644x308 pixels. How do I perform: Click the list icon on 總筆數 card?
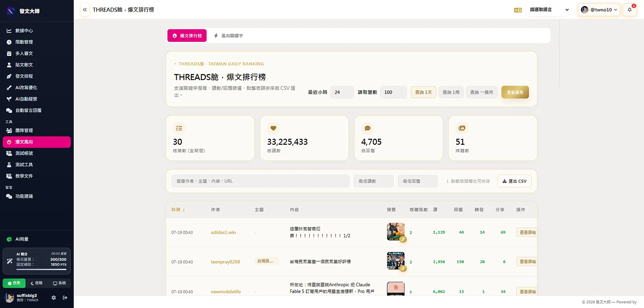tap(179, 128)
